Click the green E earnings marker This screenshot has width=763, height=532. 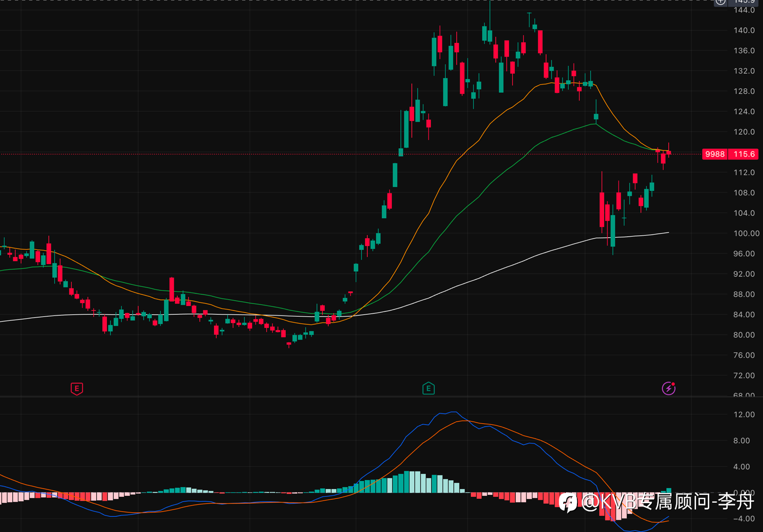click(428, 389)
